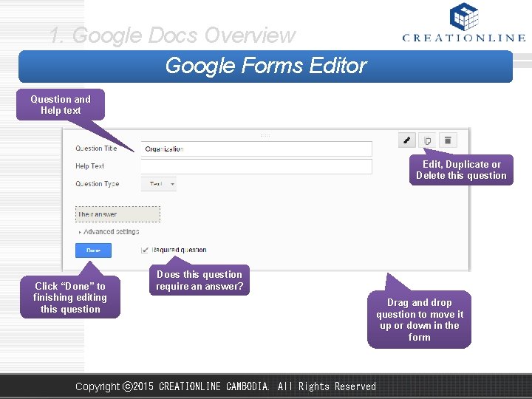The image size is (532, 399).
Task: Click the 'Required question' label text
Action: pos(179,250)
